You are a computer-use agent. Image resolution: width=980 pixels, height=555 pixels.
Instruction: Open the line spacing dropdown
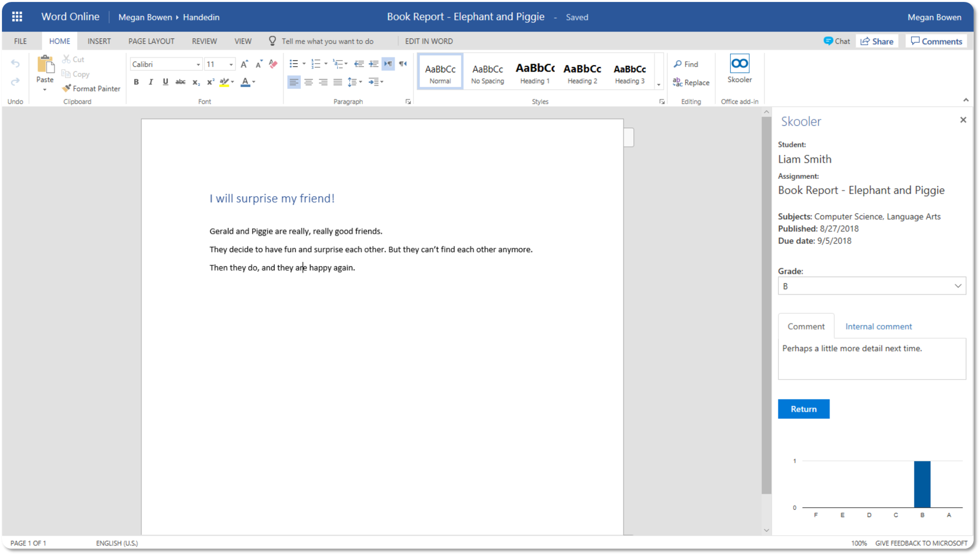pos(355,82)
